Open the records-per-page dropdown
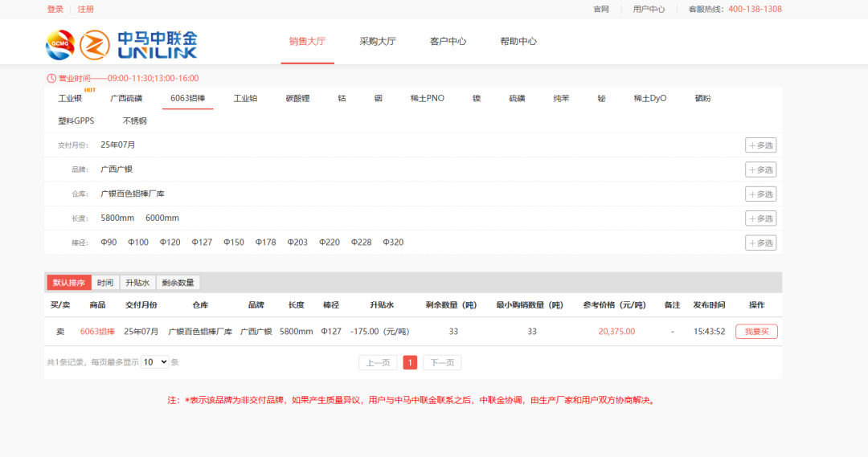Viewport: 868px width, 457px height. click(x=154, y=362)
